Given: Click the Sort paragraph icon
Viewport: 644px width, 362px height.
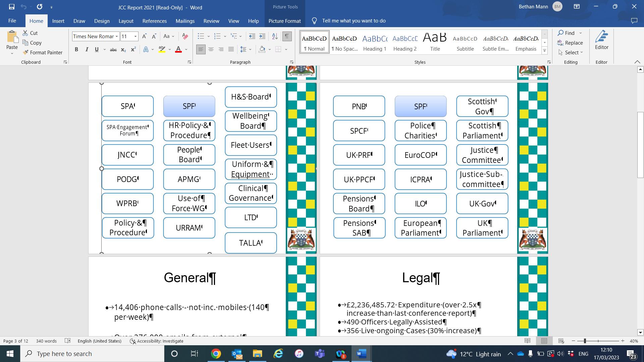Looking at the screenshot, I should 275,36.
